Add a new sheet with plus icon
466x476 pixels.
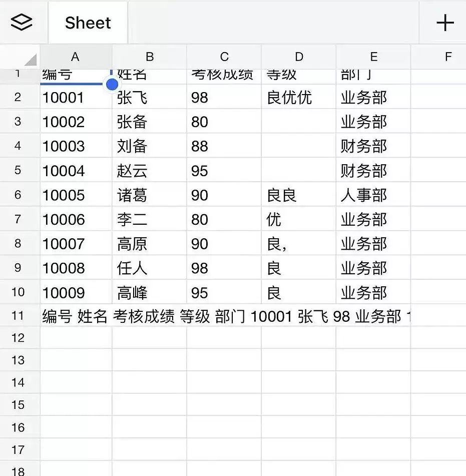point(445,23)
